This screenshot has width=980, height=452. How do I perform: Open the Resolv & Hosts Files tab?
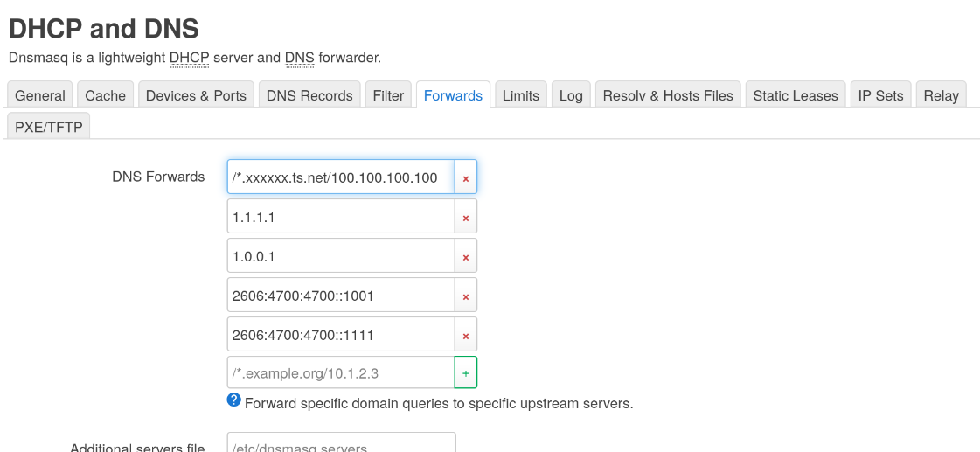pos(668,95)
